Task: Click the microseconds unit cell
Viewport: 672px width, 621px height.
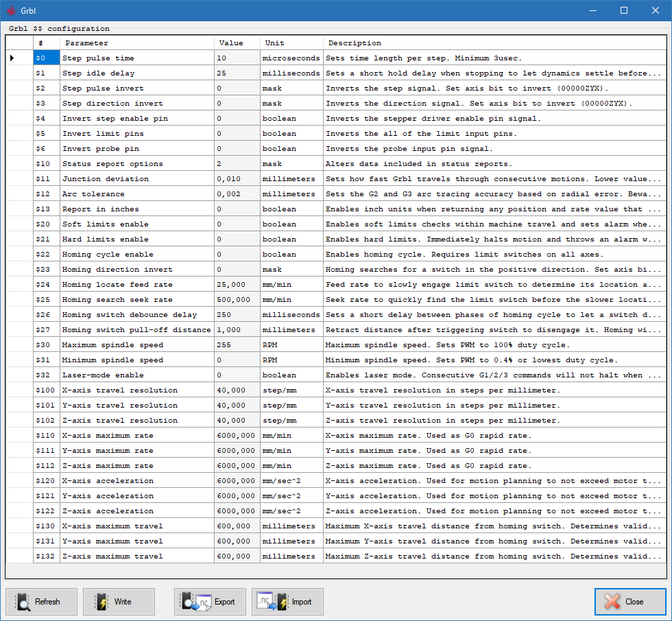Action: point(291,58)
